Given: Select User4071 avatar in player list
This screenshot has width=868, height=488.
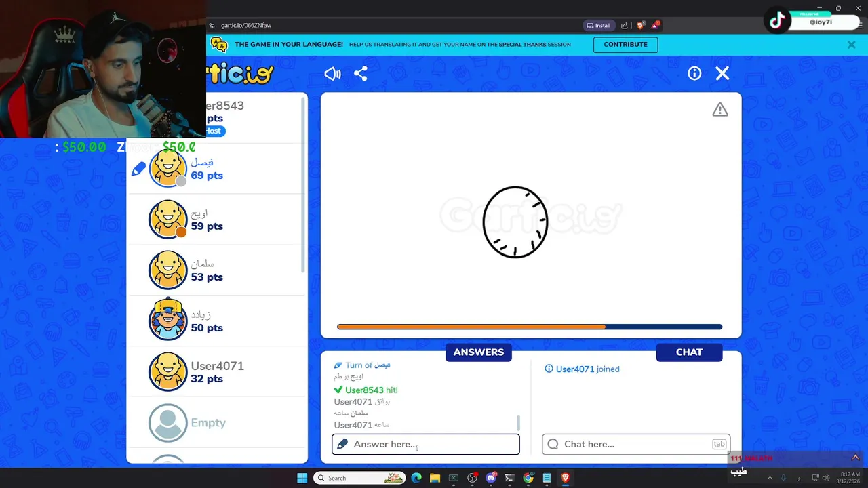Looking at the screenshot, I should point(167,371).
